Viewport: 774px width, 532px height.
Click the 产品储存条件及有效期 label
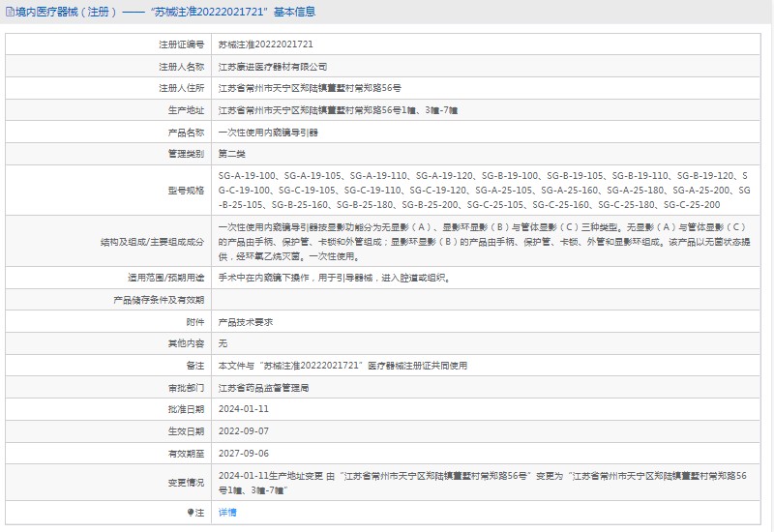click(159, 300)
